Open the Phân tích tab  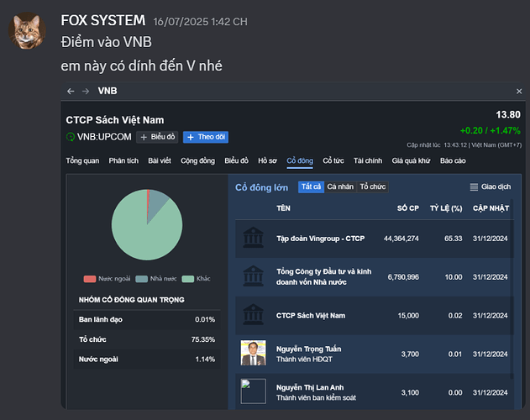pos(123,160)
